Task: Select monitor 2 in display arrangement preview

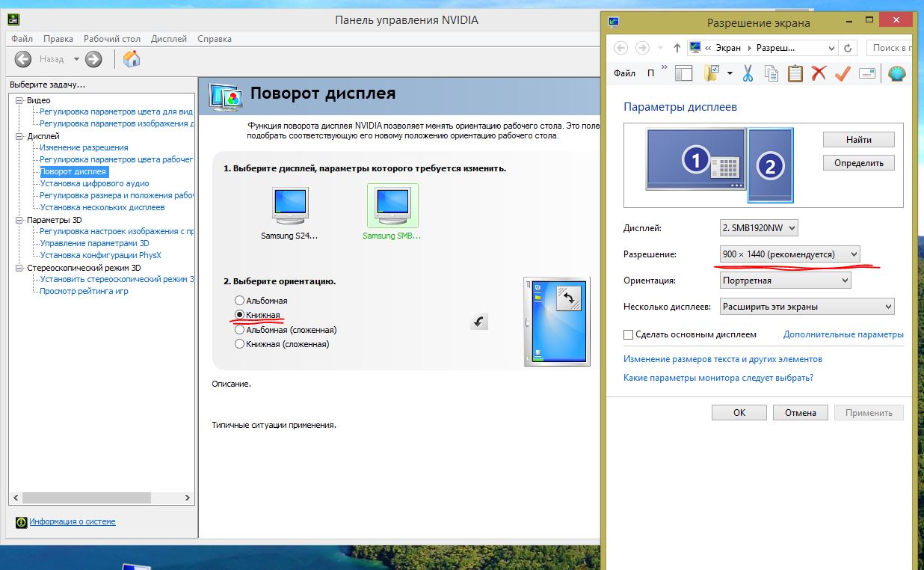Action: tap(770, 165)
